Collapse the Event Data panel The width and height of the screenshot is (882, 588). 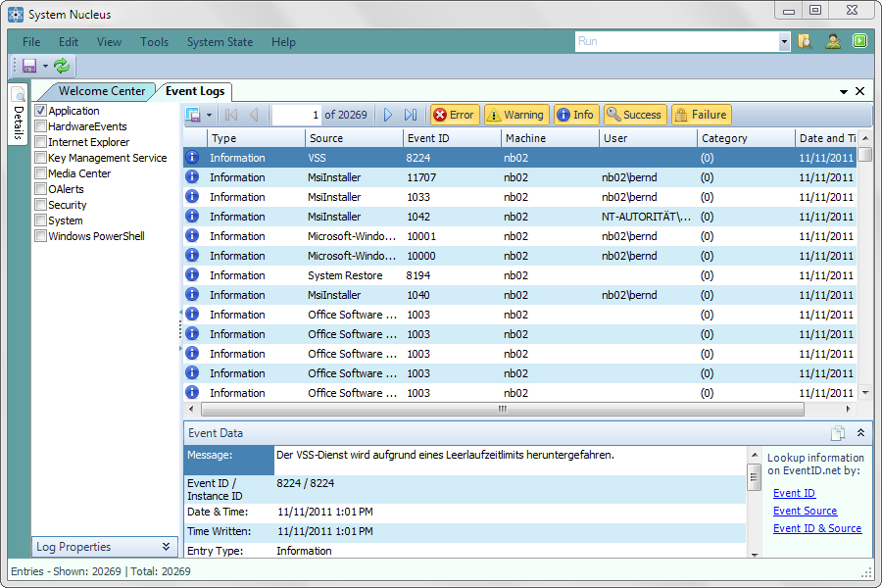(x=859, y=432)
